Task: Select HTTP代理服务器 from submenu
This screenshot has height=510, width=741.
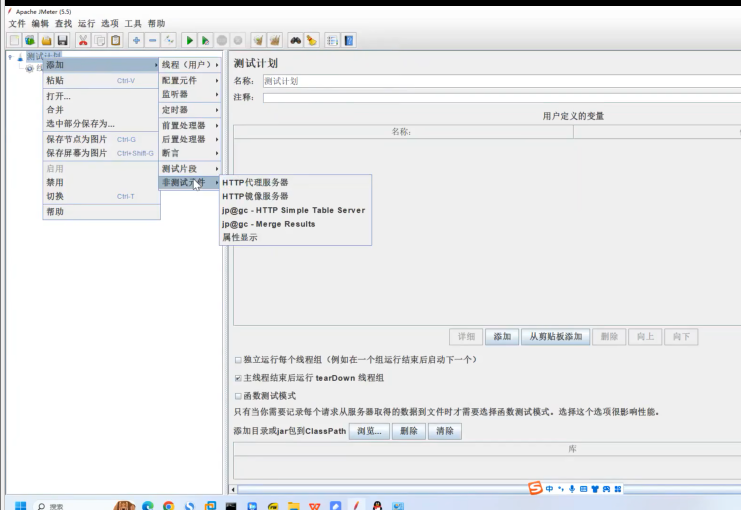Action: tap(295, 182)
